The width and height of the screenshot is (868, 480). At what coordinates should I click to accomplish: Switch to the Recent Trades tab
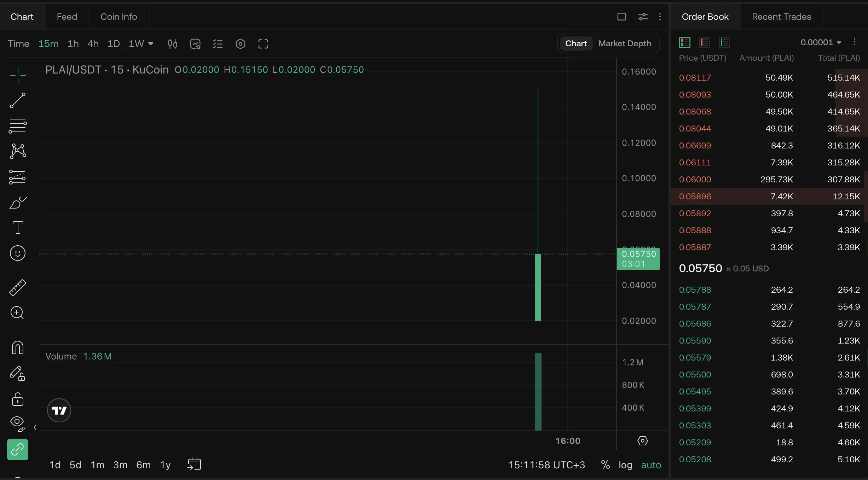[781, 17]
